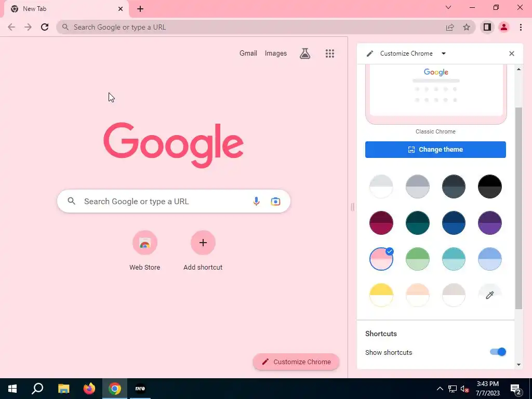Click the Chrome icon in the taskbar
The image size is (532, 399).
coord(115,389)
